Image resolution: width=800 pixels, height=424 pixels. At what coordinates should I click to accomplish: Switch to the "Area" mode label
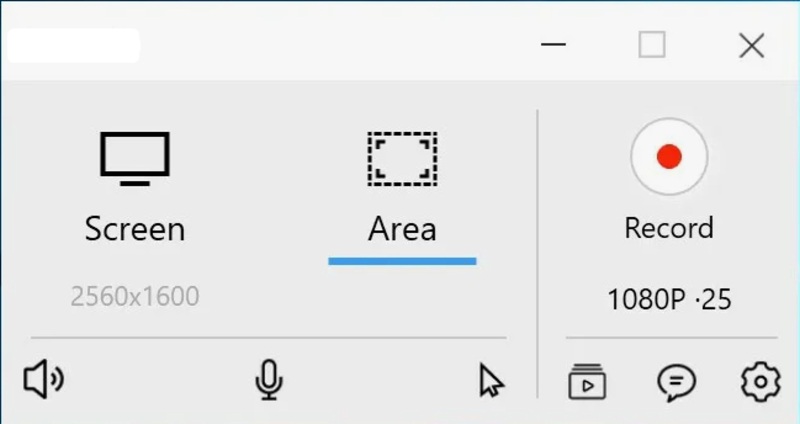click(402, 229)
